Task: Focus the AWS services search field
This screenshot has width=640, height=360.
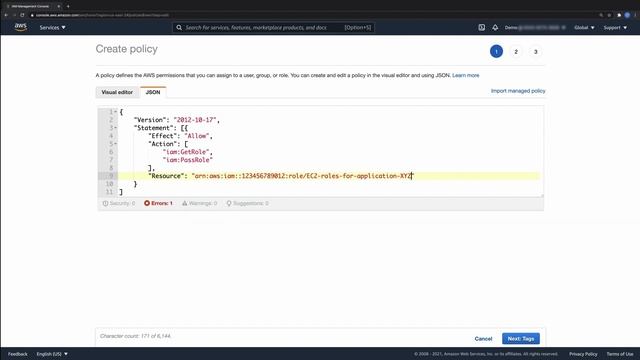Action: [273, 27]
